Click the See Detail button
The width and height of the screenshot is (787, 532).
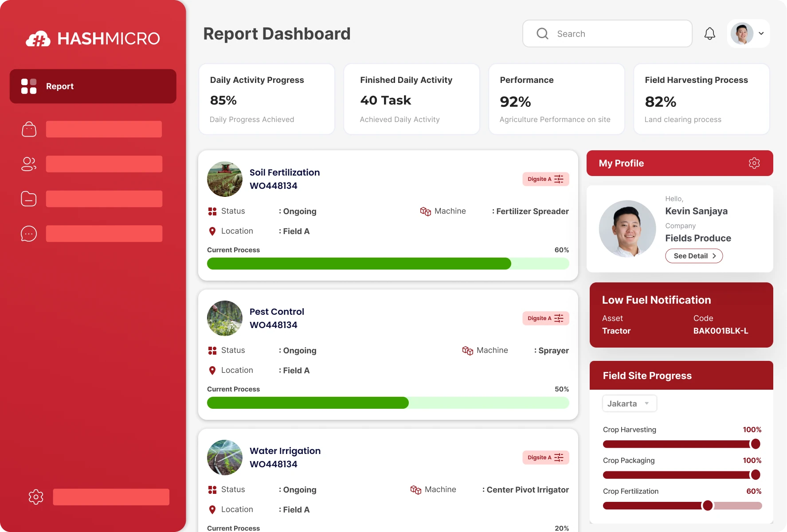pyautogui.click(x=693, y=256)
